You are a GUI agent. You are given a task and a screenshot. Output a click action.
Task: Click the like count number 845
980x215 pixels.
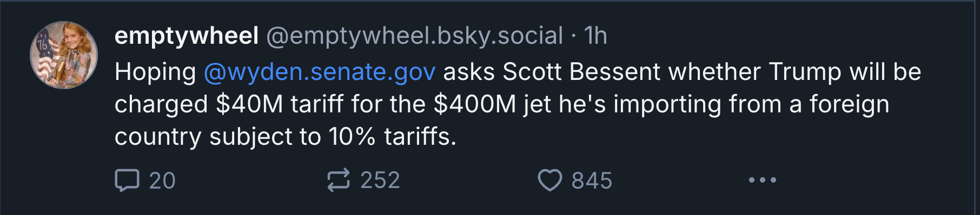pyautogui.click(x=592, y=180)
